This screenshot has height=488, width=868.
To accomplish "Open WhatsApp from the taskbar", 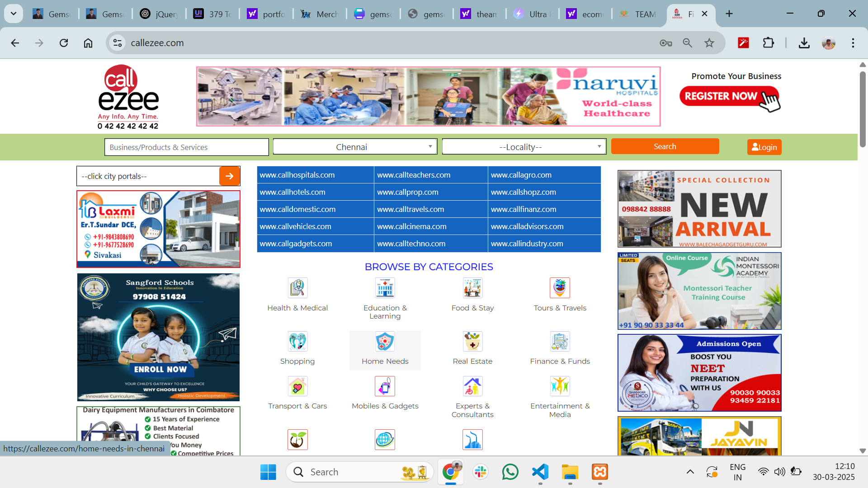I will (510, 472).
